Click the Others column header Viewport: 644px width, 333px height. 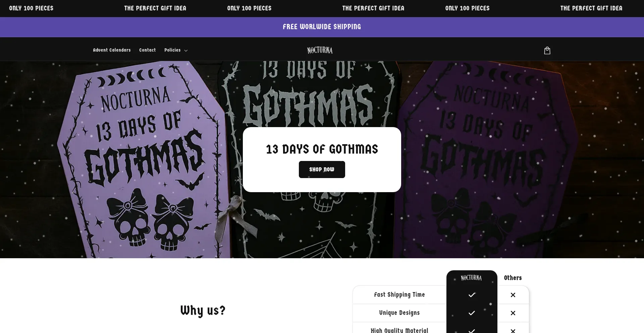tap(513, 278)
